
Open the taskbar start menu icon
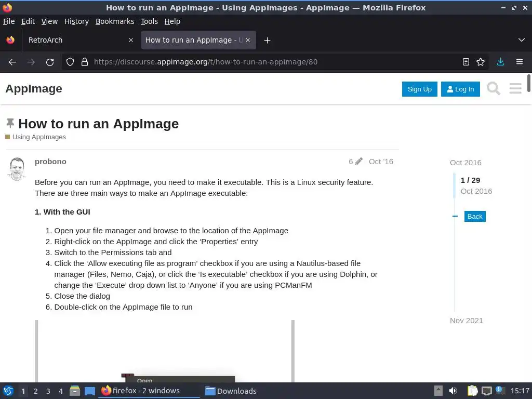pyautogui.click(x=8, y=391)
